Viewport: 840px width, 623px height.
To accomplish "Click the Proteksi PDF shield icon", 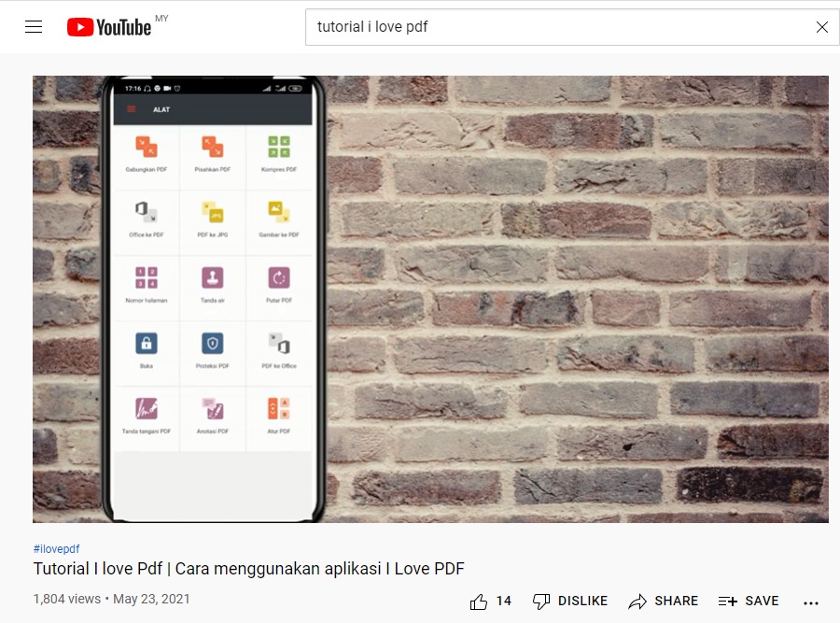I will (x=213, y=343).
